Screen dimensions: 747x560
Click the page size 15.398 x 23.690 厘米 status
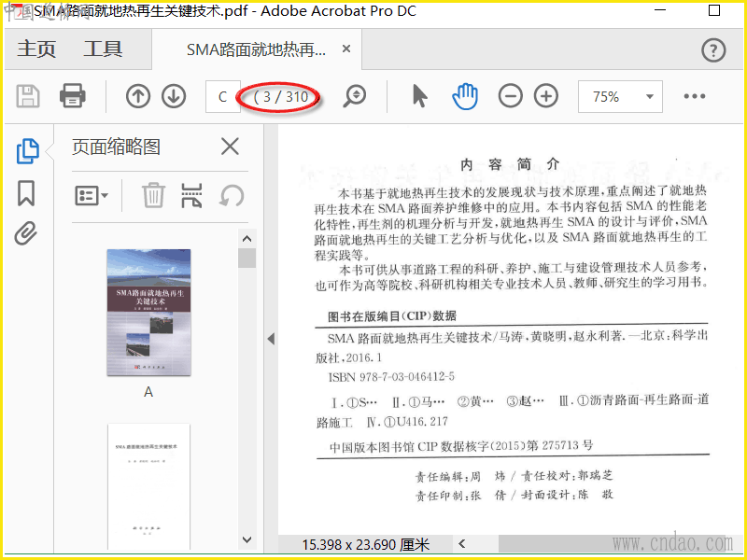366,544
